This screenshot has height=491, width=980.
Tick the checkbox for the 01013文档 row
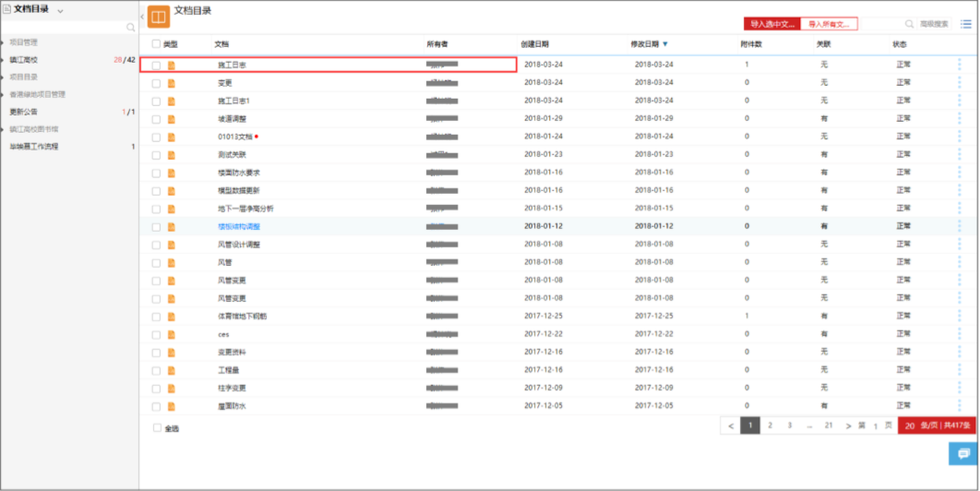tap(156, 137)
